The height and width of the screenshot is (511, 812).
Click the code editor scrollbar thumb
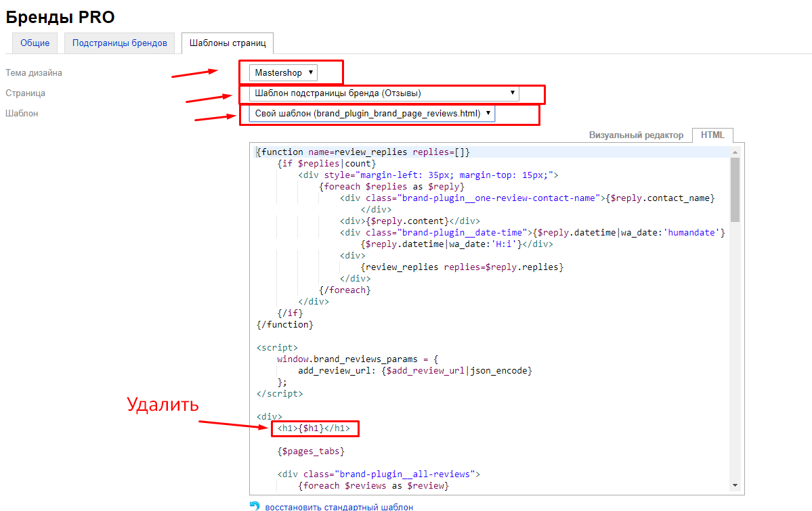pos(735,190)
